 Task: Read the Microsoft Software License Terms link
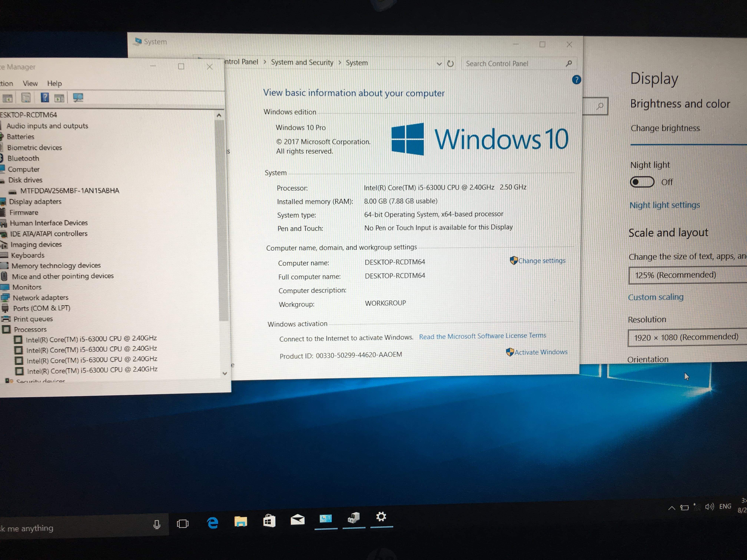point(483,336)
